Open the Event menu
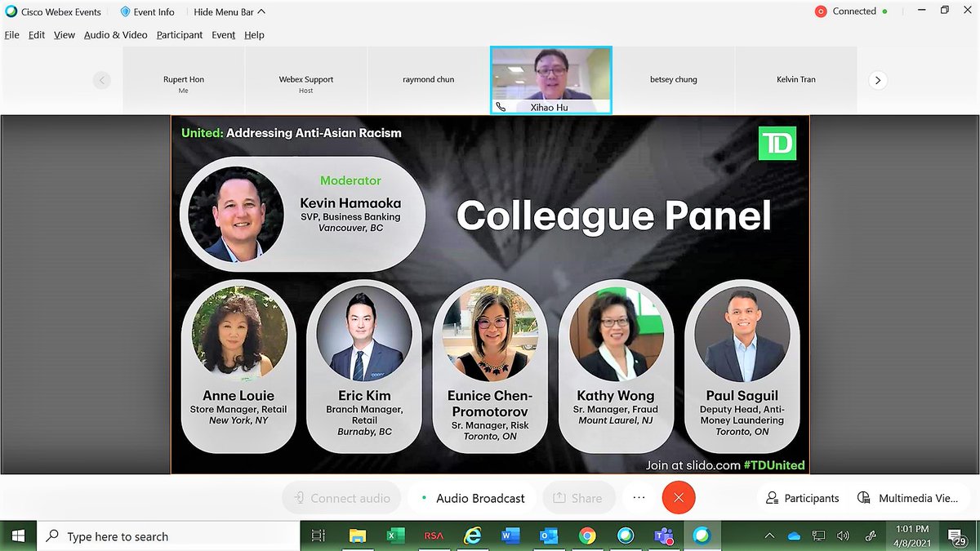 coord(224,35)
